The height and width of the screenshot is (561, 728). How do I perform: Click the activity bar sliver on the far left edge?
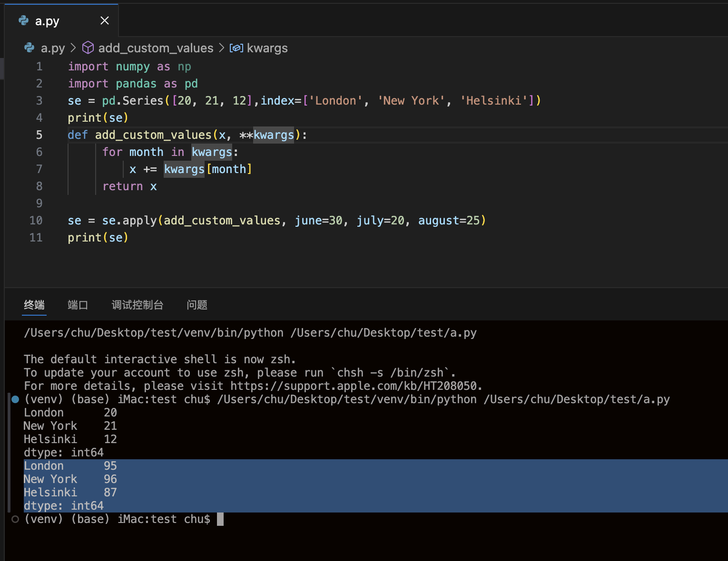[x=2, y=68]
